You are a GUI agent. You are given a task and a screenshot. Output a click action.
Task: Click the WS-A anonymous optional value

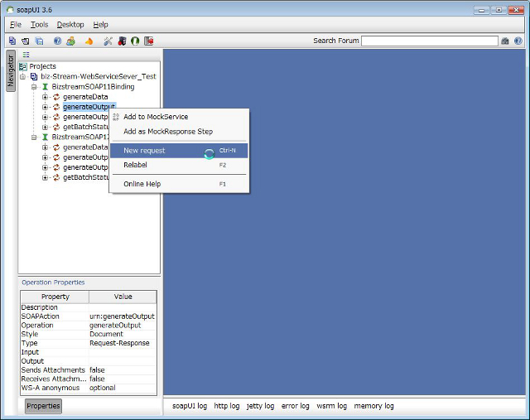coord(103,388)
